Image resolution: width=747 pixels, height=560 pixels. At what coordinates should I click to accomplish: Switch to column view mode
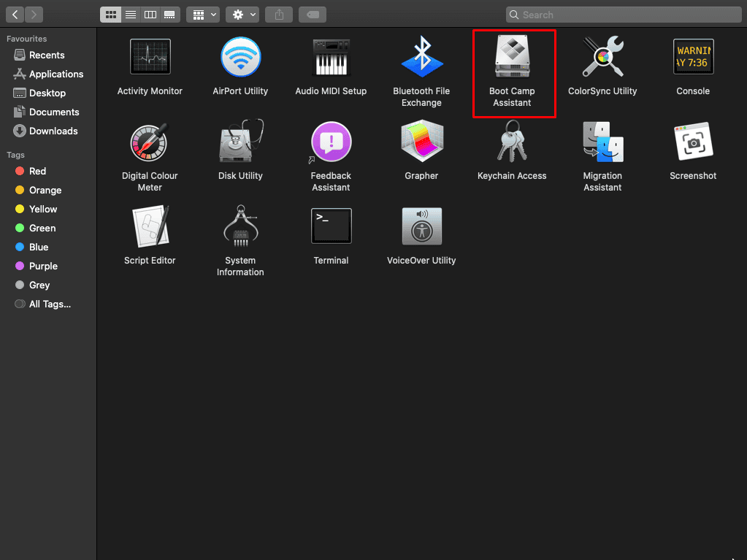[x=150, y=15]
